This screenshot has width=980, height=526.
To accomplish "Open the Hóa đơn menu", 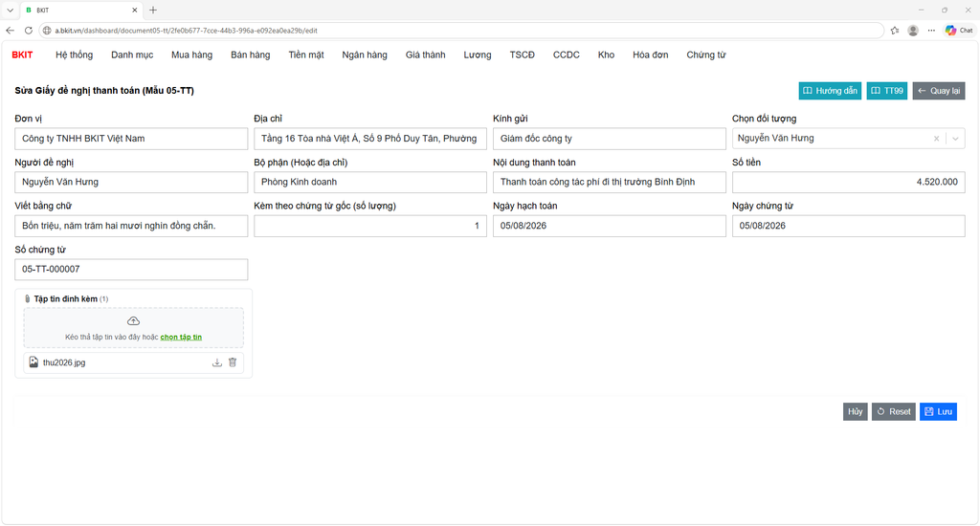I will click(651, 55).
